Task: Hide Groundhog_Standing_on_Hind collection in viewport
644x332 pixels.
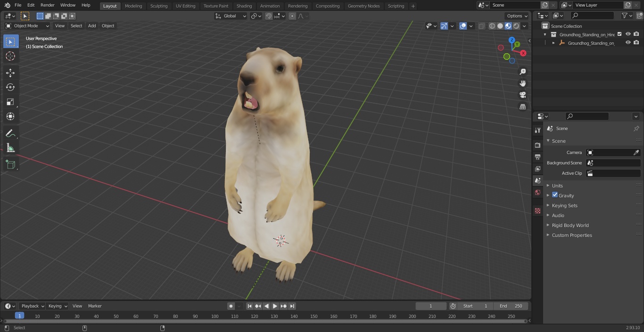Action: click(x=628, y=34)
